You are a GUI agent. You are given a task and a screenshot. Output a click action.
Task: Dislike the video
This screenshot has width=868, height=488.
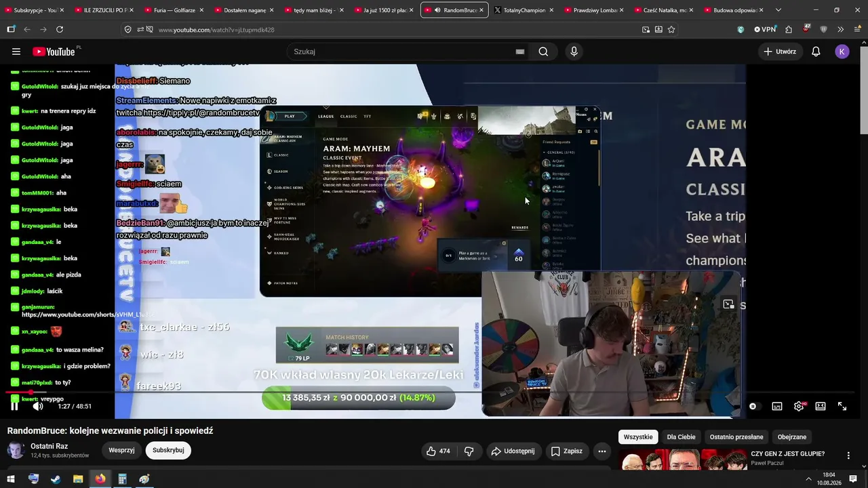(469, 451)
